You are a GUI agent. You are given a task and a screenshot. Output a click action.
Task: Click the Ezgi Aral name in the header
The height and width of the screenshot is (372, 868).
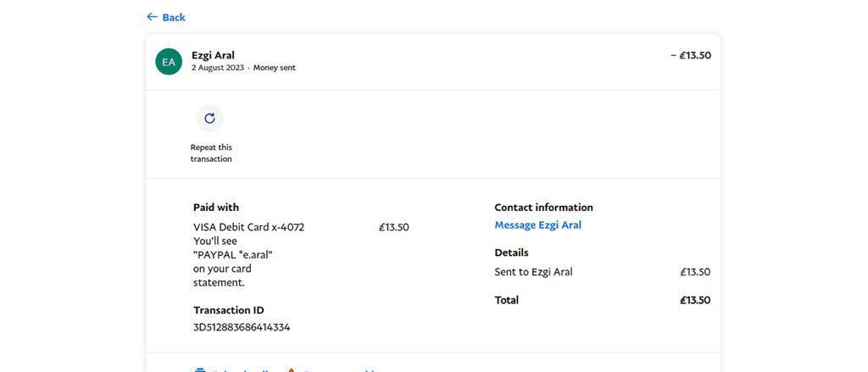pyautogui.click(x=213, y=55)
